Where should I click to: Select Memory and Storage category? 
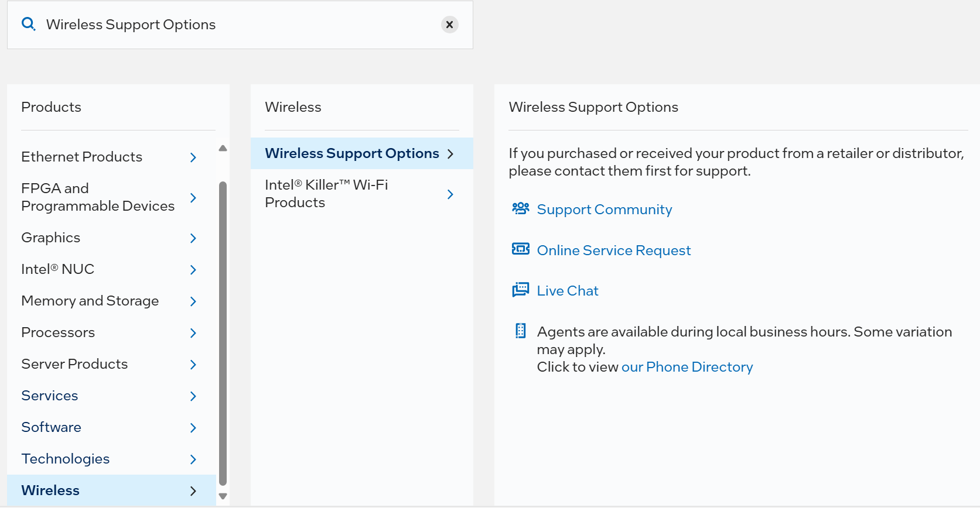coord(90,301)
